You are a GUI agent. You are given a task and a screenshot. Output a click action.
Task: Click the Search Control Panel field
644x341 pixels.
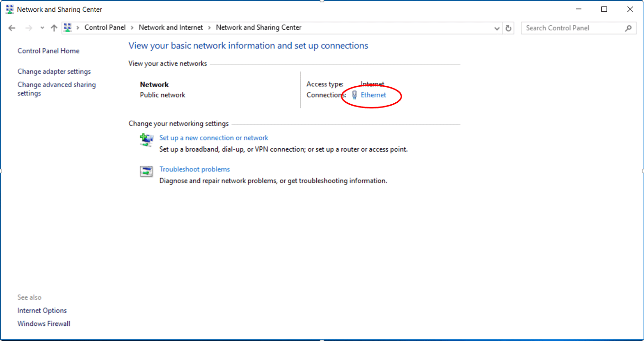point(574,28)
